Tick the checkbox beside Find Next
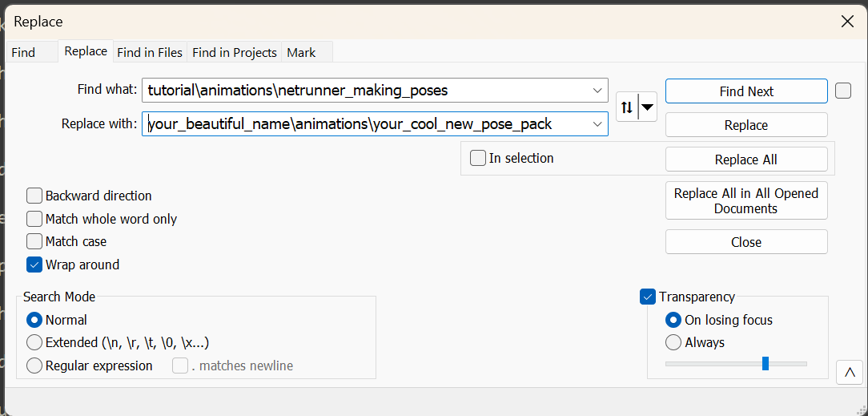The height and width of the screenshot is (416, 868). coord(843,91)
